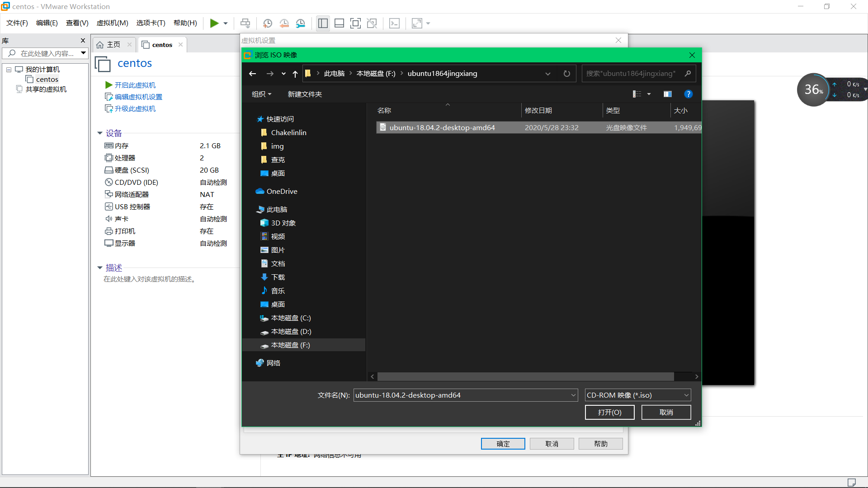Screen dimensions: 868x488
Task: Open the power options arrow beside play icon
Action: tap(226, 23)
